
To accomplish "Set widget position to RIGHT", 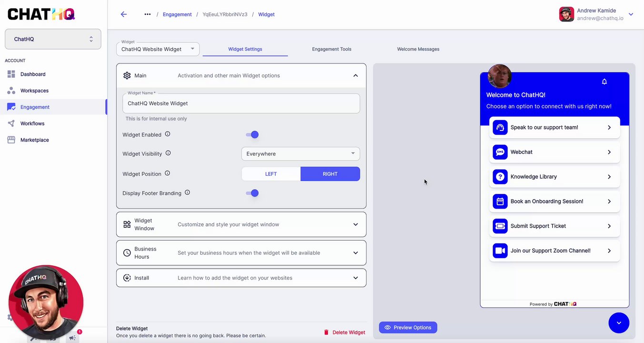I will (x=330, y=174).
